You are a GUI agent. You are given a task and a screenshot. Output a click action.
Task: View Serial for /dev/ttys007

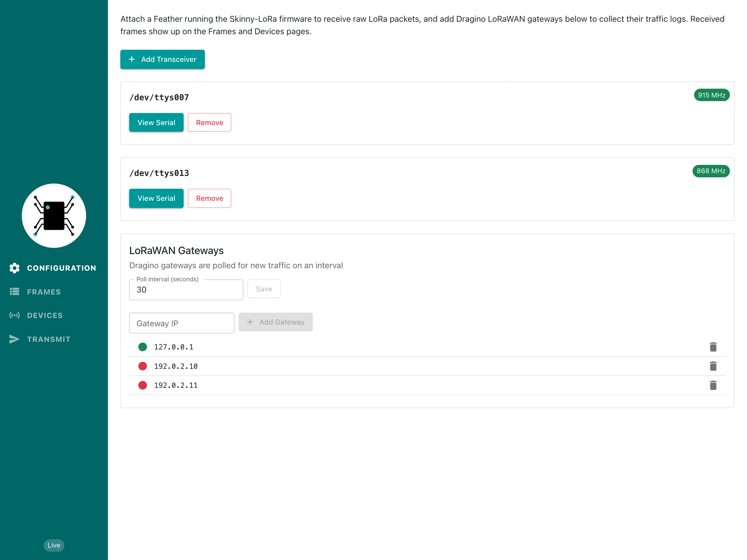156,122
